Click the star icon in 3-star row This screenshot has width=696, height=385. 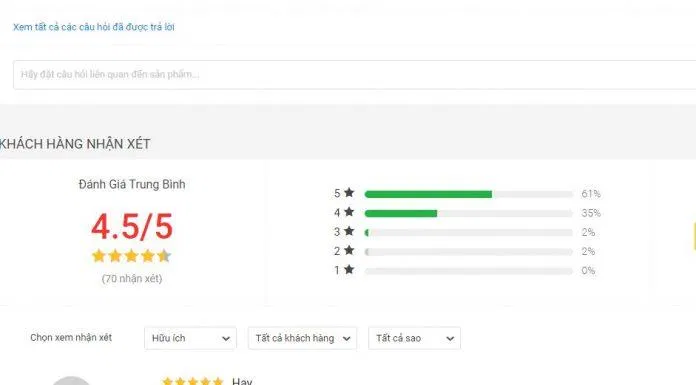point(349,231)
